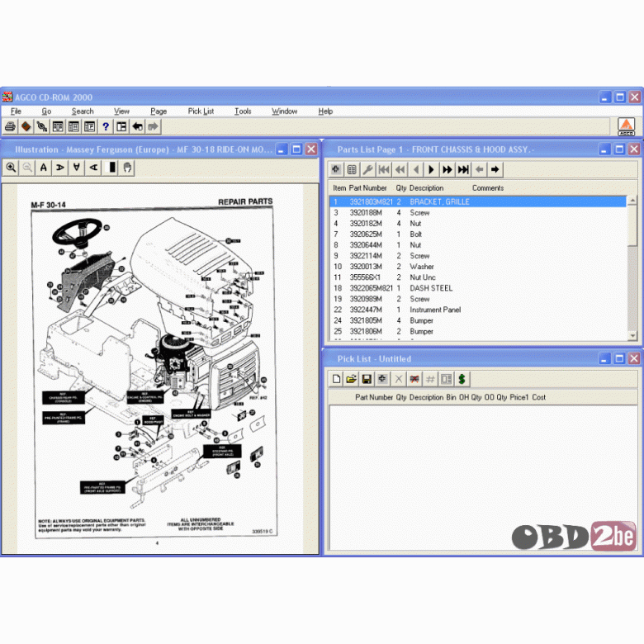644x644 pixels.
Task: Select part 3920188M Screw row
Action: pos(478,213)
